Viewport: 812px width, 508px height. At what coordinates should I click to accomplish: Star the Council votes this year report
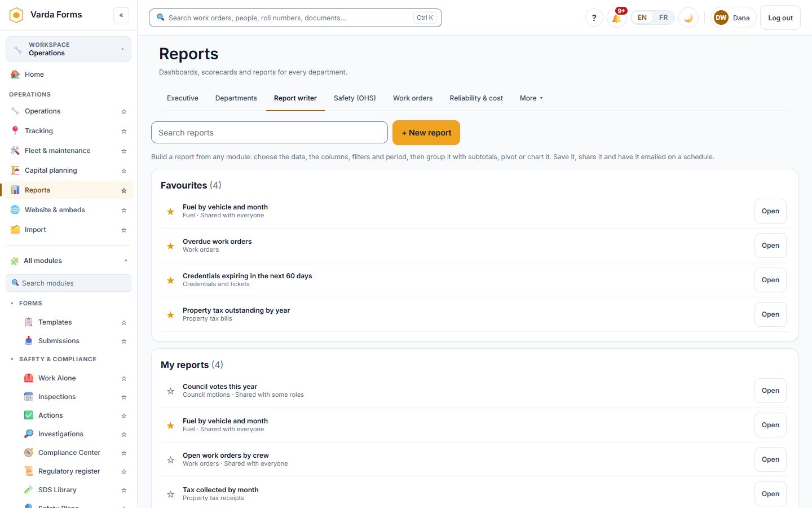(170, 391)
